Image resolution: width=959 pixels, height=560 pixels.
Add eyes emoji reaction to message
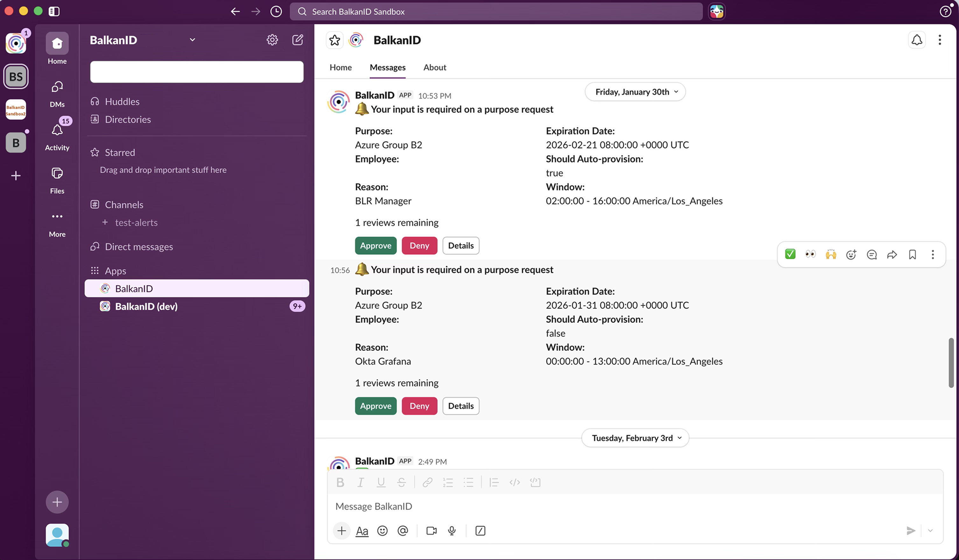(810, 254)
